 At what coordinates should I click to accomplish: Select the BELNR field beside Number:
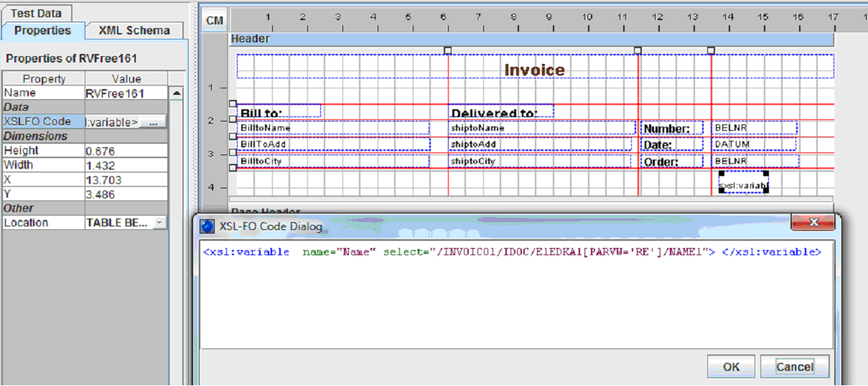(x=755, y=128)
